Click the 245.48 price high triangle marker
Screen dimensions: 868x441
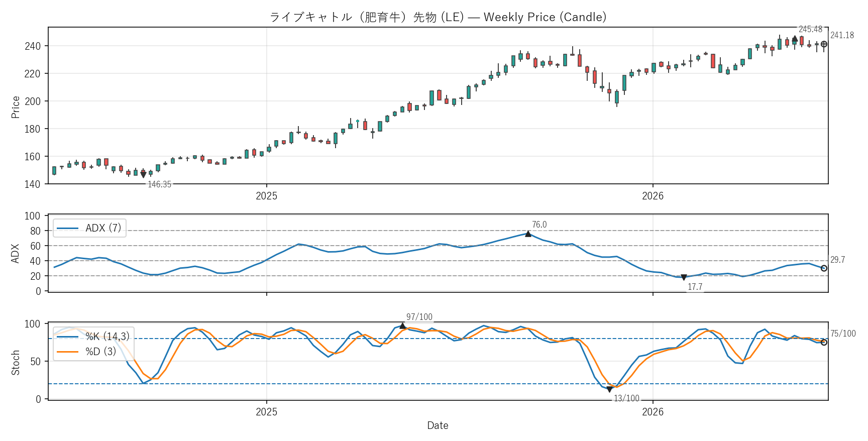[x=795, y=39]
